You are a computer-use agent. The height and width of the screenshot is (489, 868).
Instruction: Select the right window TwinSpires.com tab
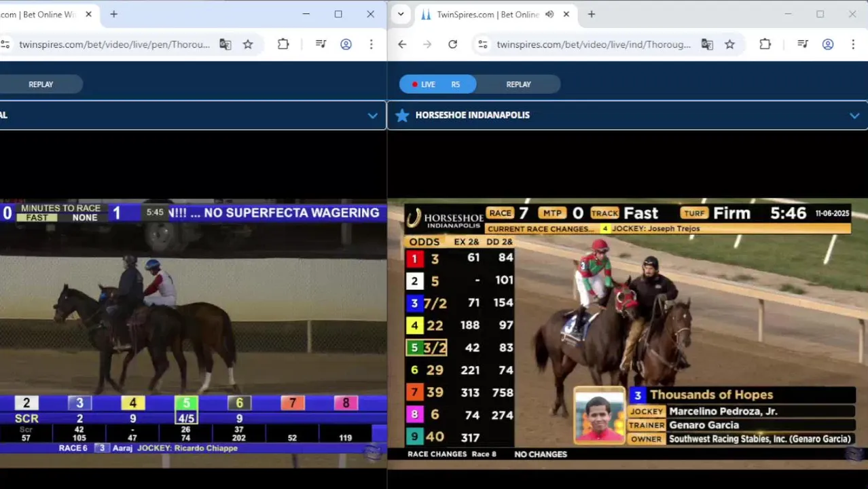coord(496,14)
